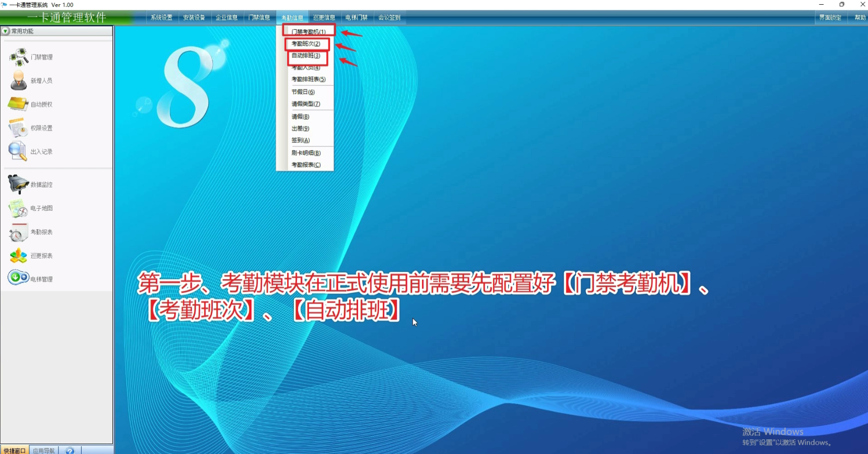Switch to the 应用导航 bottom tab
Image resolution: width=868 pixels, height=454 pixels.
44,450
